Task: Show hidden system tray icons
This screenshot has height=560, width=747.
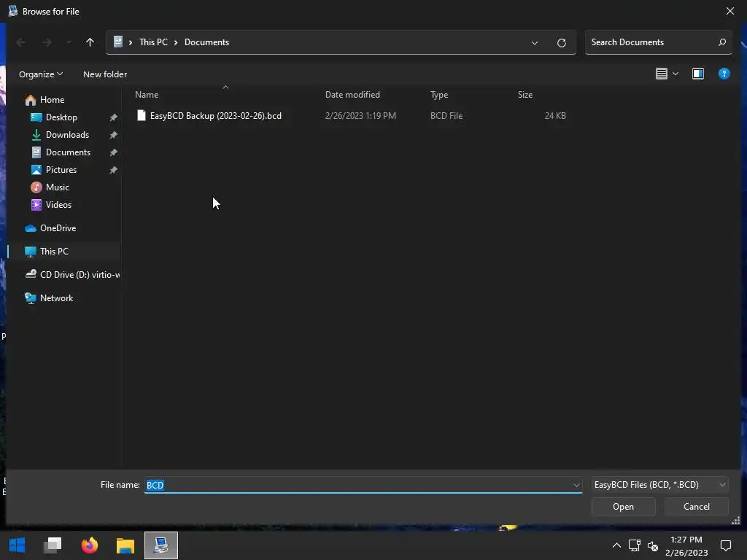Action: pos(616,545)
